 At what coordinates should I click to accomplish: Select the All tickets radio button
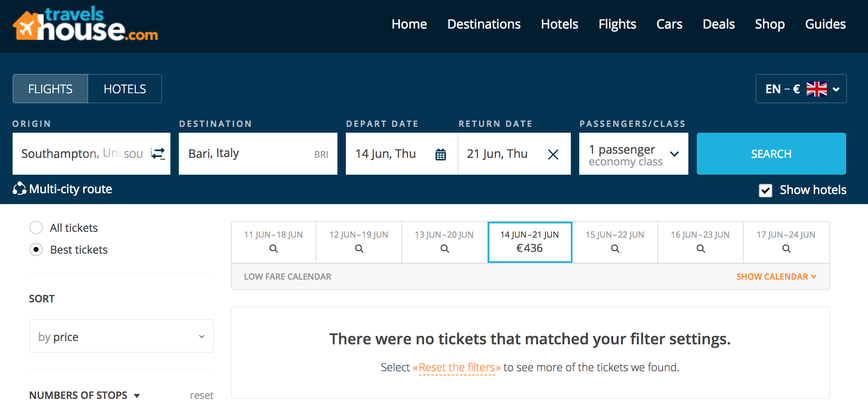(36, 228)
